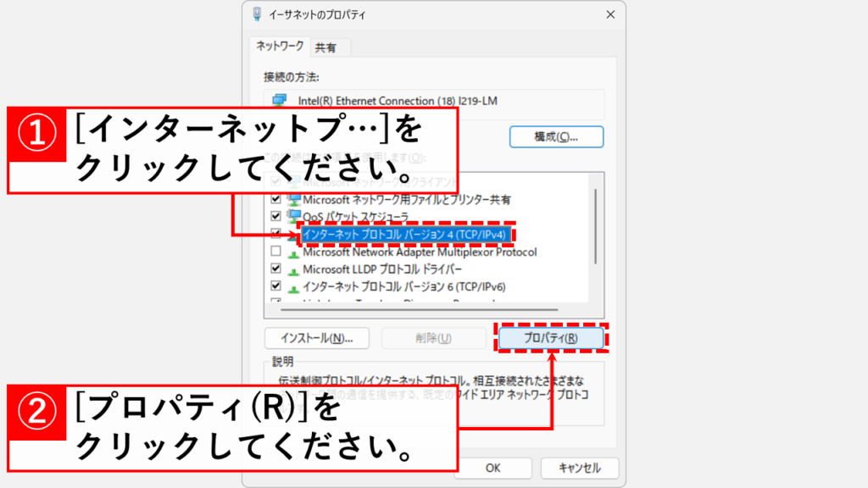Click the QoS パケット スケジューラ icon
The height and width of the screenshot is (488, 868).
(x=293, y=216)
